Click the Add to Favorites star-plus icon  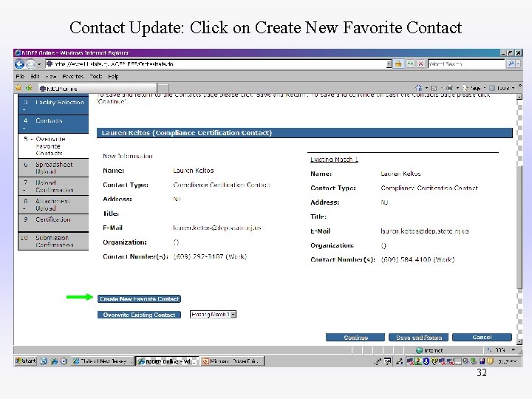pos(29,88)
